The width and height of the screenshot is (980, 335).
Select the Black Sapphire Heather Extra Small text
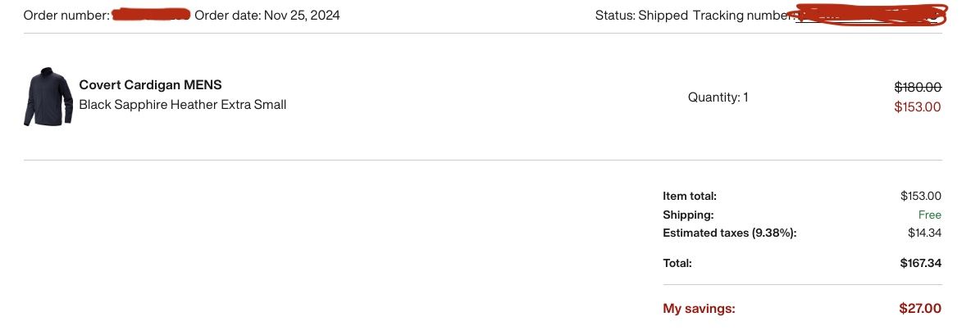pyautogui.click(x=182, y=105)
